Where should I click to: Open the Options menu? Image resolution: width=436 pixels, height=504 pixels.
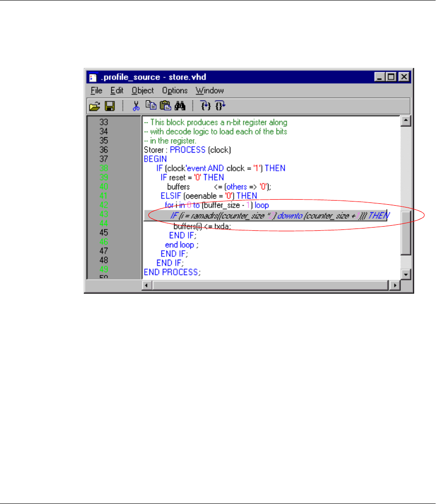[x=175, y=91]
